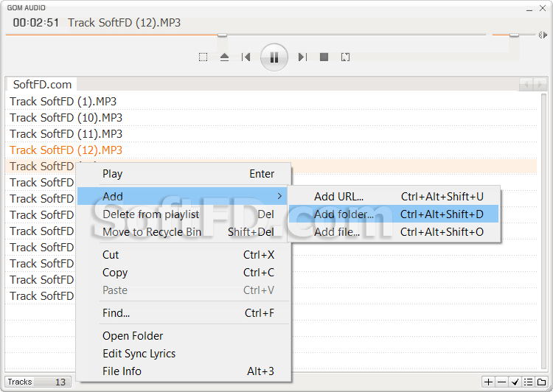
Task: Click the playlist vertical scrollbar
Action: click(544, 231)
